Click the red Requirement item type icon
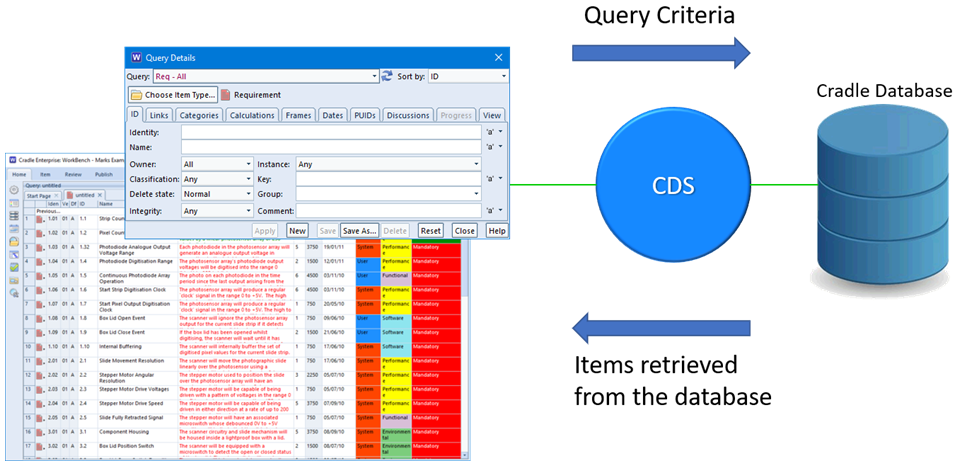Image resolution: width=954 pixels, height=465 pixels. [x=225, y=95]
